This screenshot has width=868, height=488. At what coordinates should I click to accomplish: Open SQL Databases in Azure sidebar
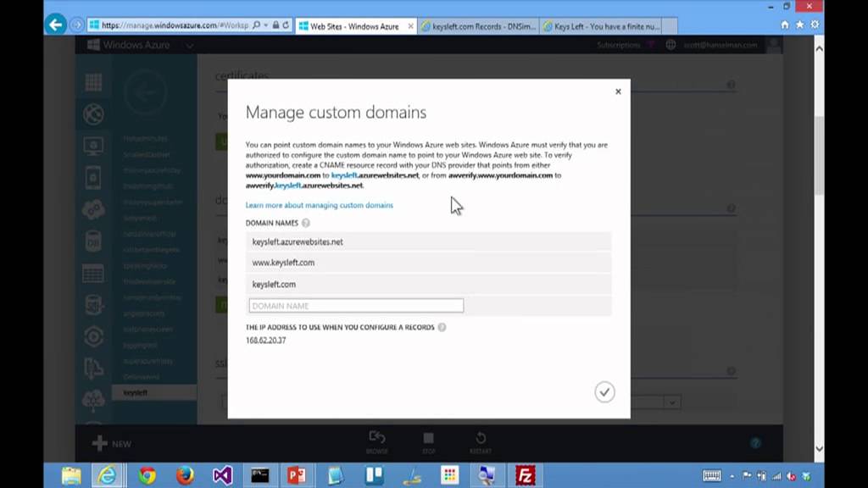click(x=93, y=241)
